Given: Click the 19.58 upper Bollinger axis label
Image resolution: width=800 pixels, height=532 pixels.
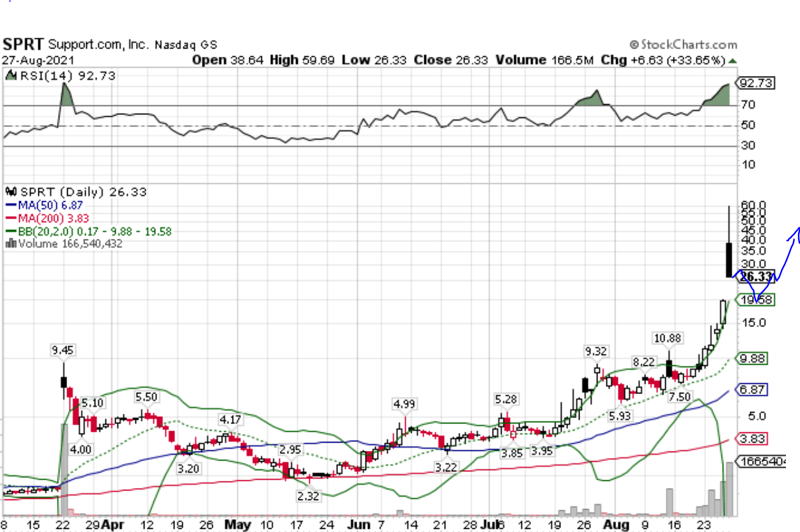Looking at the screenshot, I should pos(757,300).
